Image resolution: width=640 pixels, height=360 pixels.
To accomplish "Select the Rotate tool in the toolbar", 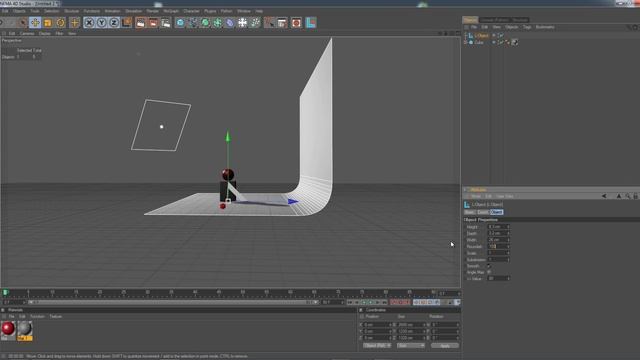I will click(61, 23).
